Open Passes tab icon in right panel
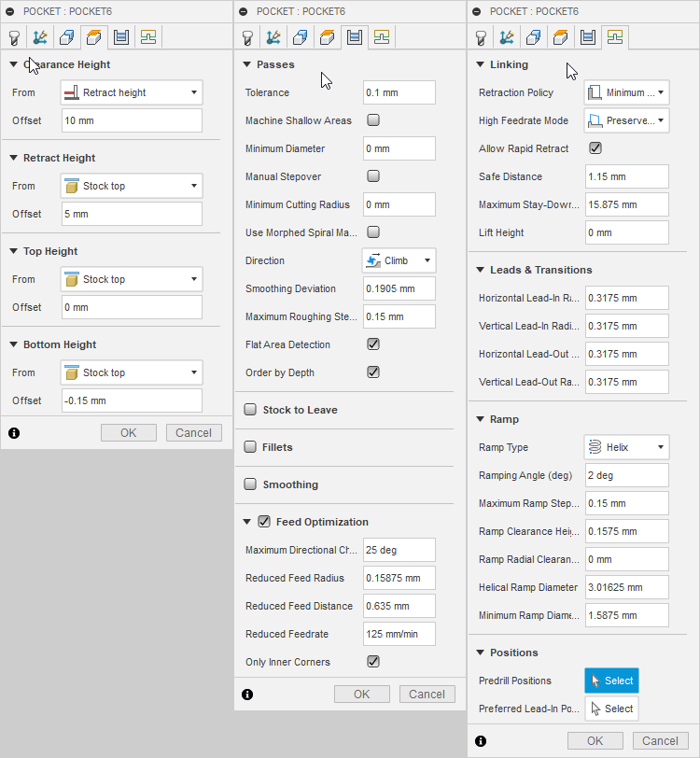This screenshot has width=700, height=758. pos(588,37)
